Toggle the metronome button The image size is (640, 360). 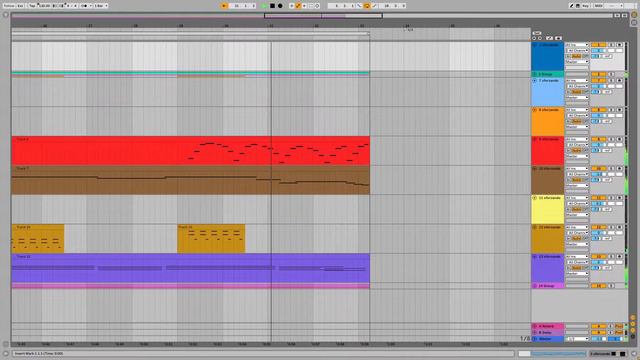click(x=85, y=6)
